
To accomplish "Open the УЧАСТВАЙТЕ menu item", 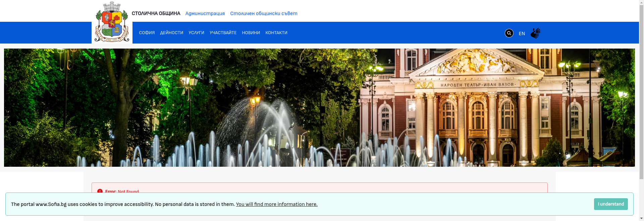I will 223,33.
